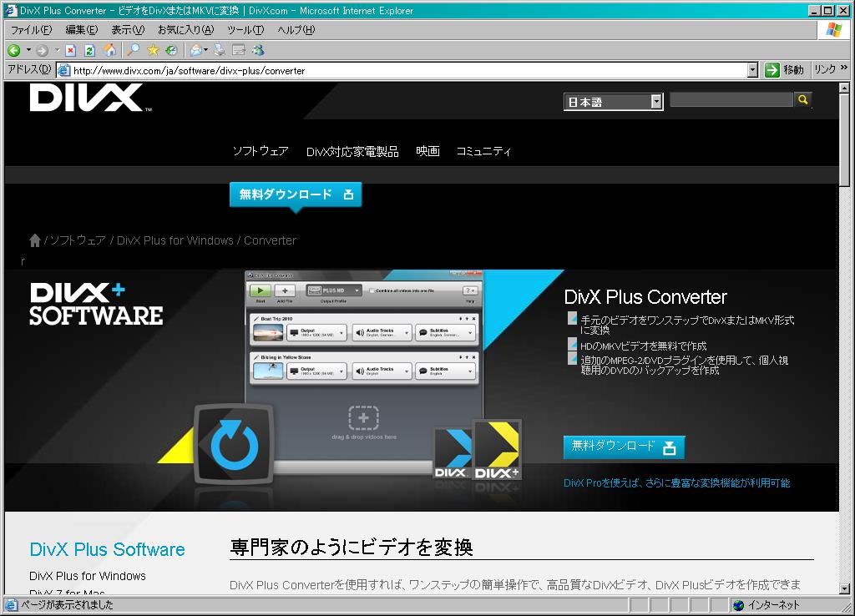855x616 pixels.
Task: Open the 表示(V) menu
Action: click(128, 30)
